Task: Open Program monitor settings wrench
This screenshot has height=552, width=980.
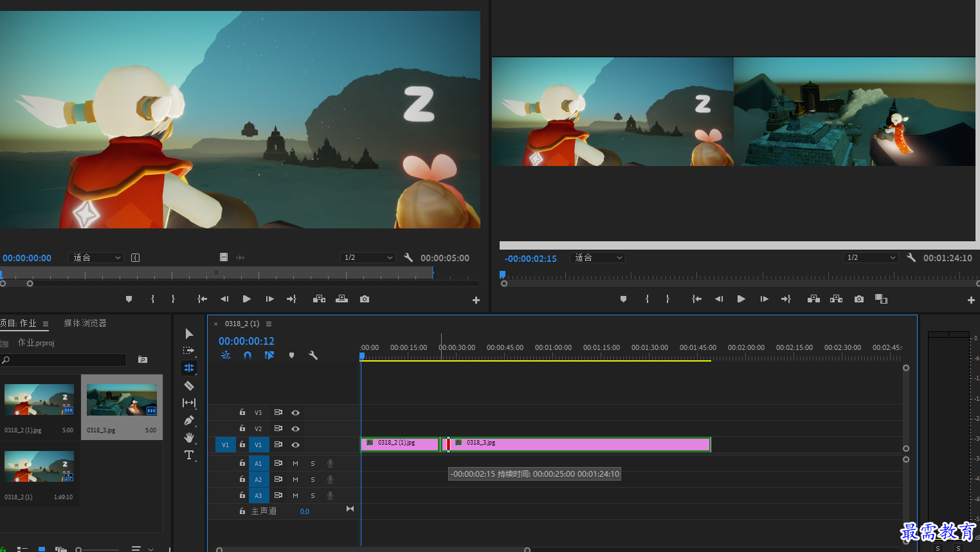Action: (x=911, y=257)
